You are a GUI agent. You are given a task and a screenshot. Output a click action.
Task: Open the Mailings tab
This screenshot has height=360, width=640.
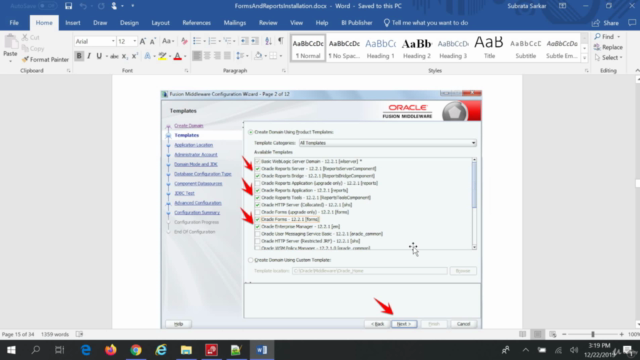click(235, 23)
